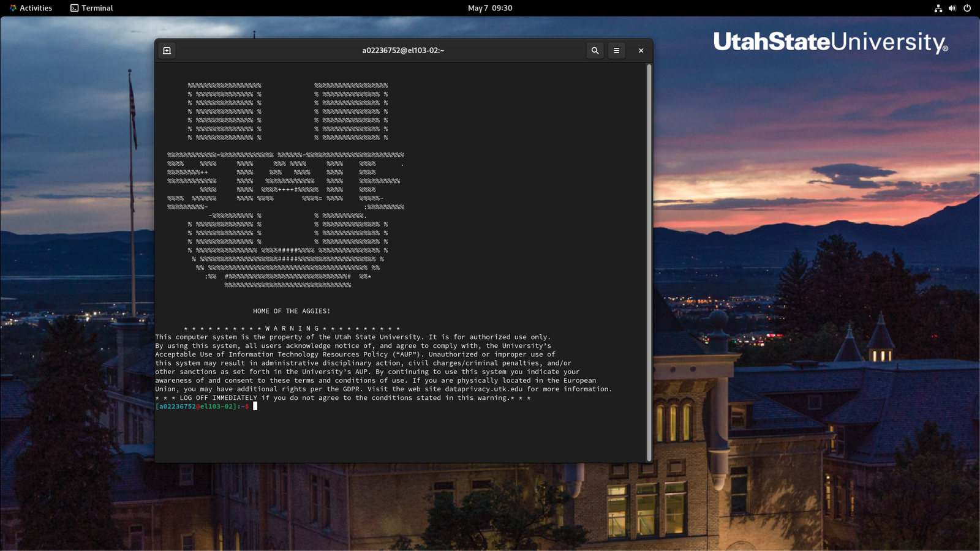
Task: Click the terminal search magnifier icon
Action: (595, 51)
